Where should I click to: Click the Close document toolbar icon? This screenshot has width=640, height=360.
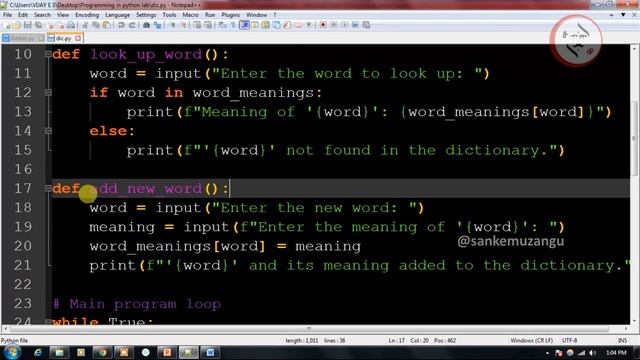51,25
